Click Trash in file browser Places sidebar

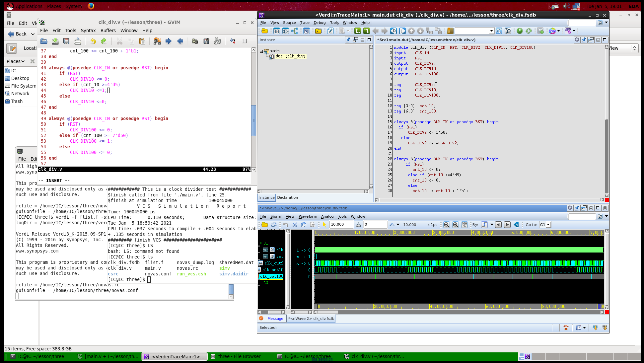tap(17, 101)
